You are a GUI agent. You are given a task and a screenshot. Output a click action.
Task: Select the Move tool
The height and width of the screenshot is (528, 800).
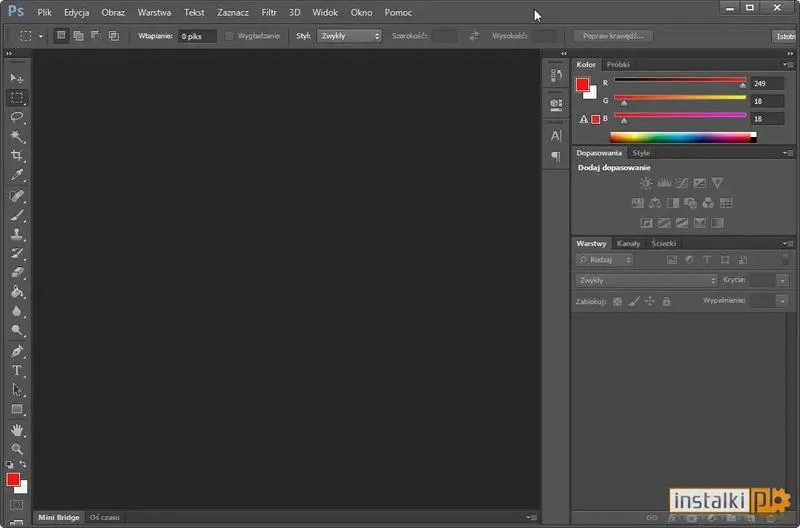click(17, 78)
